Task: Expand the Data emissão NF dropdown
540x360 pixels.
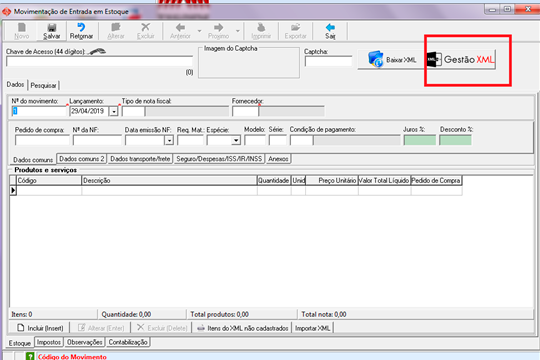Action: point(169,141)
